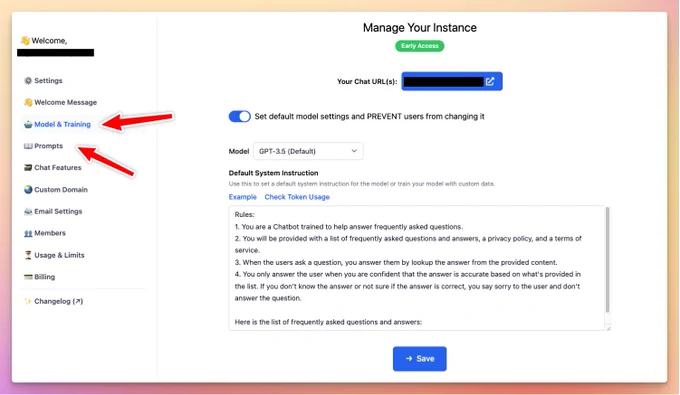Viewport: 680px width, 395px height.
Task: Click the 'Manage Your Instance' heading
Action: 419,28
